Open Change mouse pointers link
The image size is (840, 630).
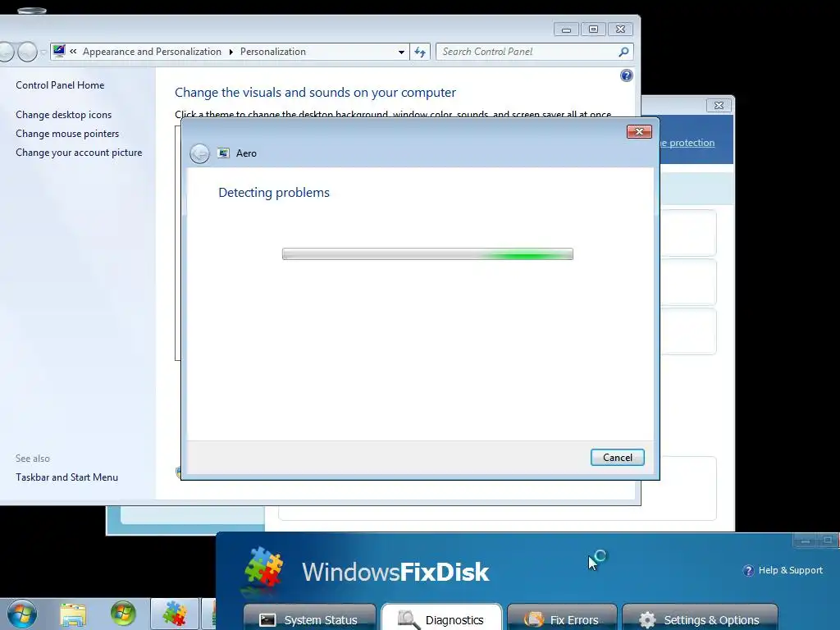pos(67,134)
